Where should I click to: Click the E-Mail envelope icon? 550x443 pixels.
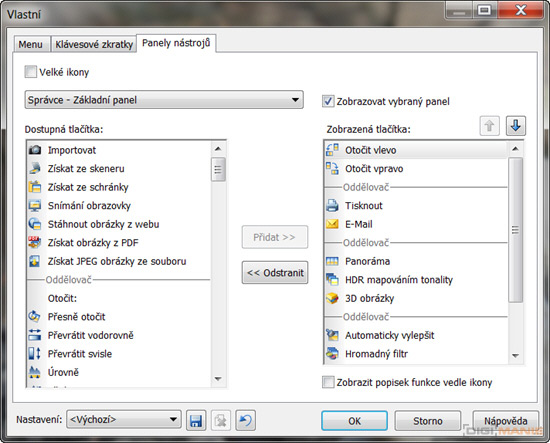pyautogui.click(x=332, y=224)
